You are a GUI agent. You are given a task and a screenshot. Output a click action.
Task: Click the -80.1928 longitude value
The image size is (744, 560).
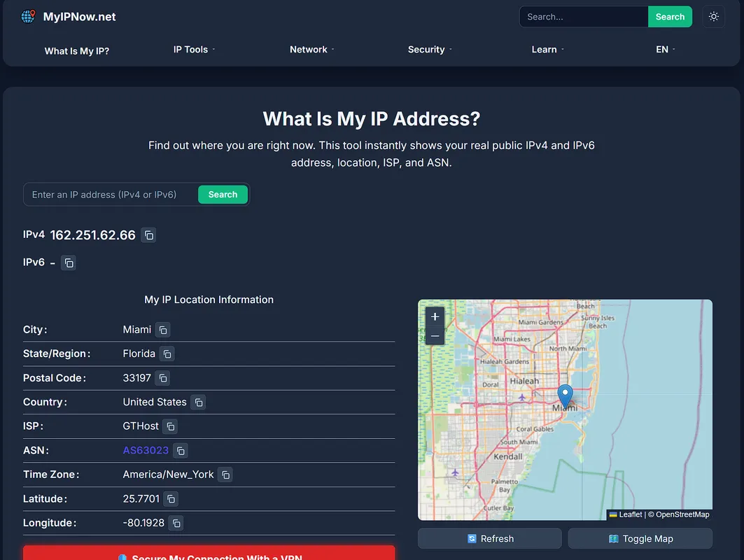click(x=143, y=523)
